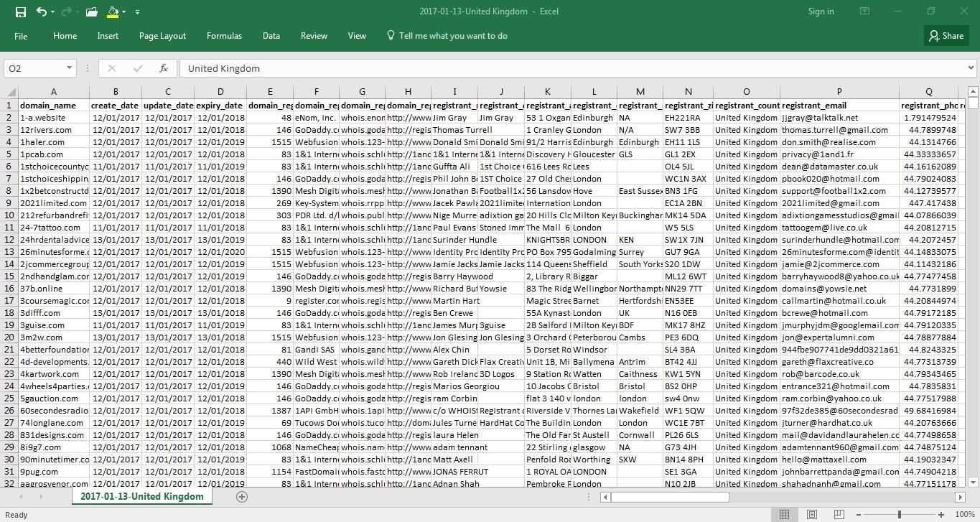Image resolution: width=980 pixels, height=522 pixels.
Task: Click the lightbulb Tell me icon
Action: [x=391, y=35]
